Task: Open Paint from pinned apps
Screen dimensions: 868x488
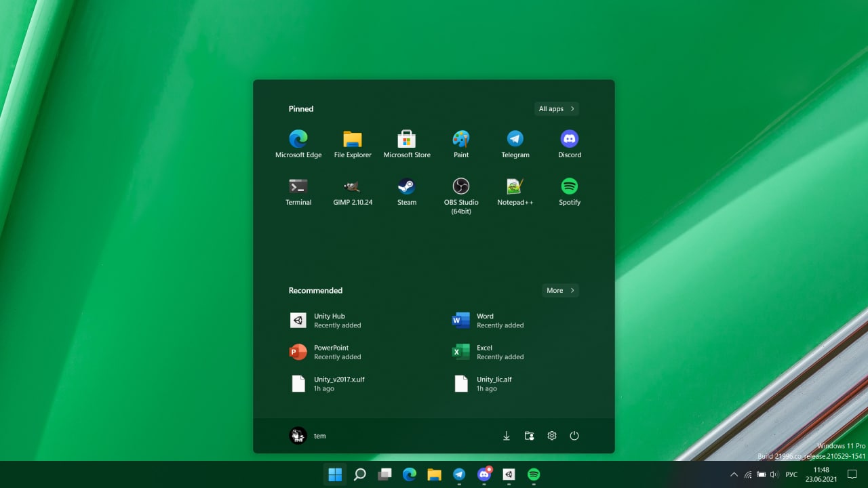Action: pos(461,144)
